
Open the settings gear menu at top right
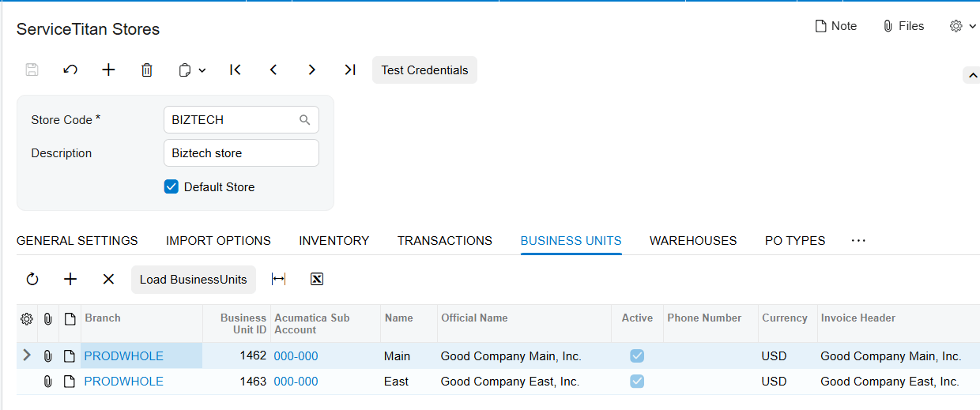coord(963,26)
